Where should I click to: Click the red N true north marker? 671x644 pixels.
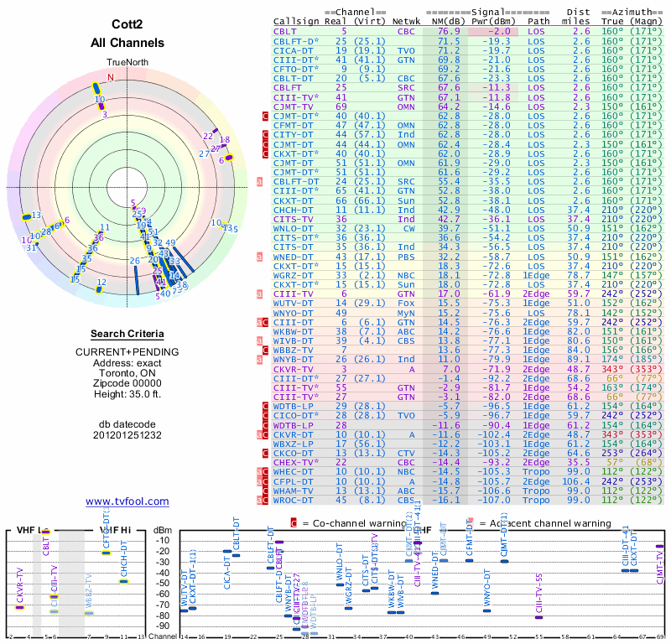point(110,76)
